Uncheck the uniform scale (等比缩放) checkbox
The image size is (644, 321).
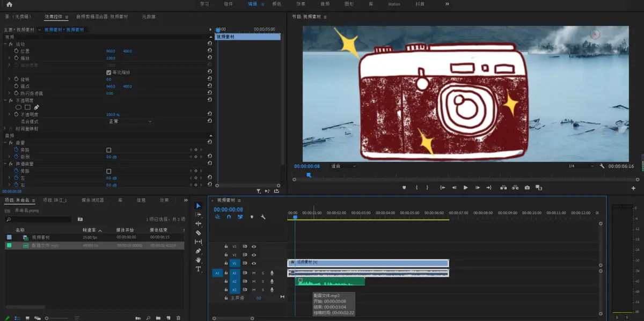(109, 72)
